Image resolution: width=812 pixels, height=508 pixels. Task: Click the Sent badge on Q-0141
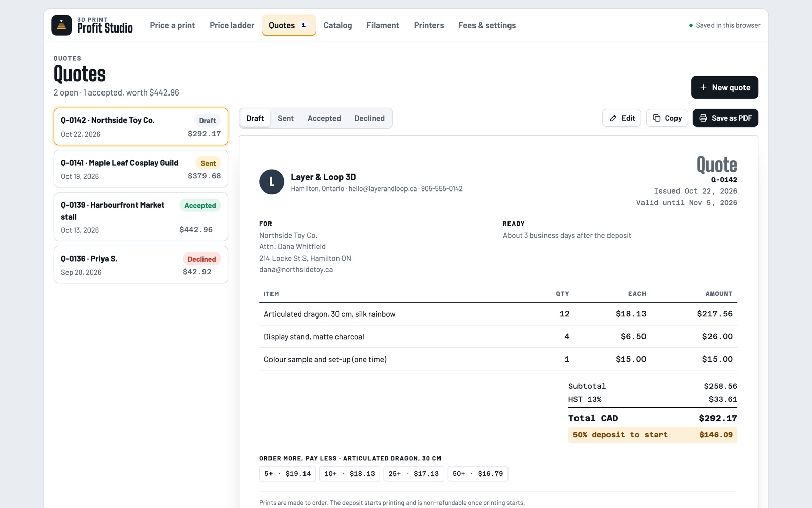click(x=208, y=163)
